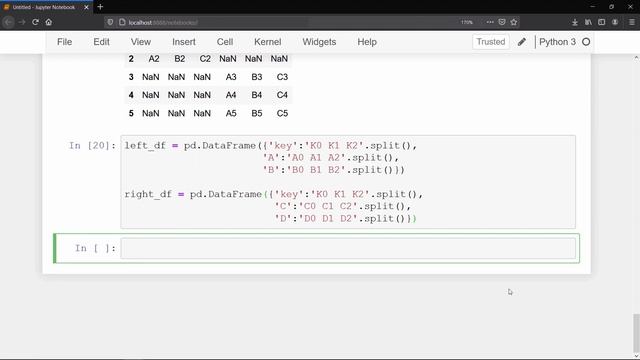Click the empty In [ ] prompt
Screen dimensions: 640x360
tap(96, 249)
